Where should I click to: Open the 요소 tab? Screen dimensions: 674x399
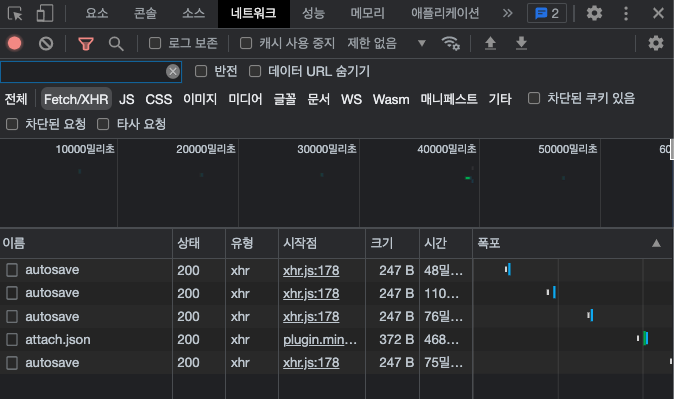point(97,13)
